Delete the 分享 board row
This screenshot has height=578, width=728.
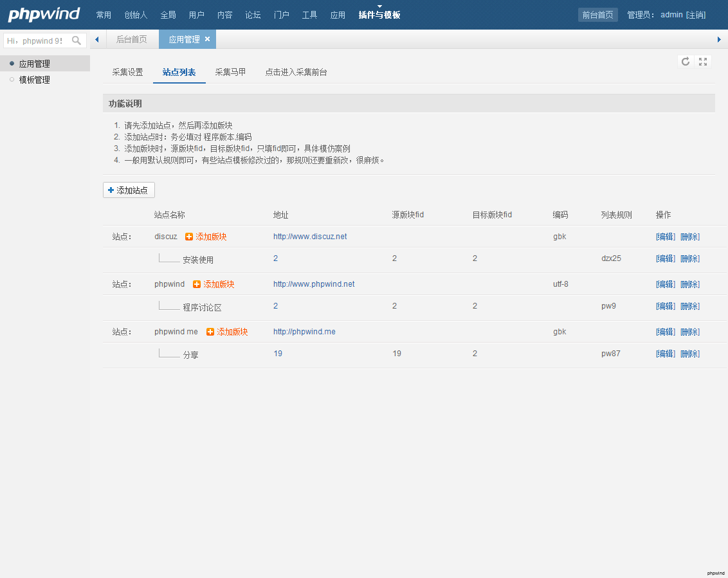(689, 354)
